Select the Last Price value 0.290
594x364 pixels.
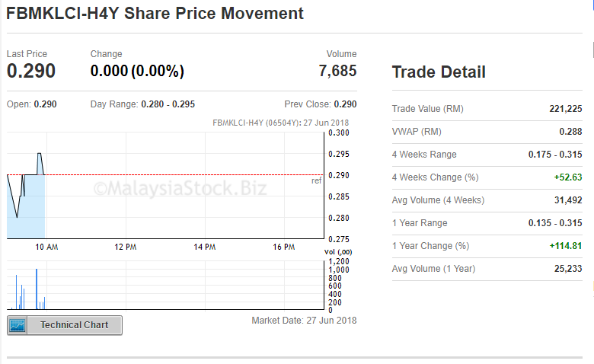31,71
